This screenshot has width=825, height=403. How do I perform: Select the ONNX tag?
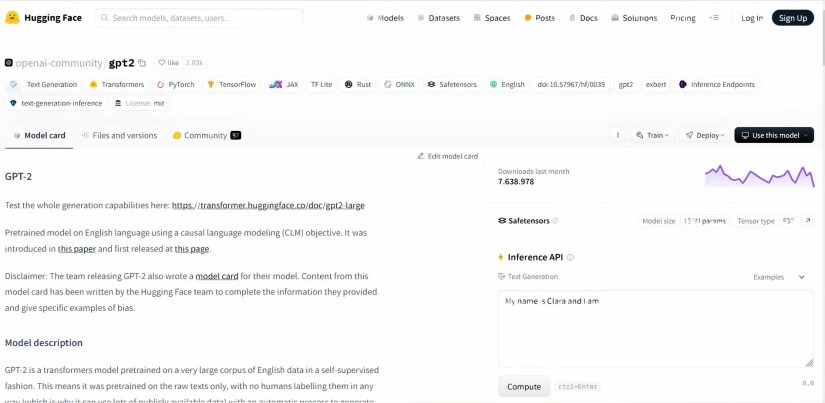pos(399,84)
